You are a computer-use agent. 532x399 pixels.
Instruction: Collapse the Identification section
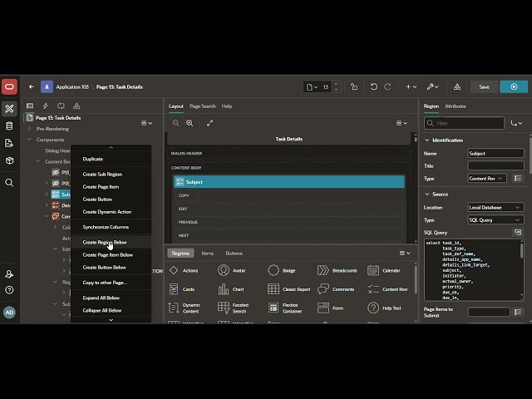pyautogui.click(x=427, y=140)
